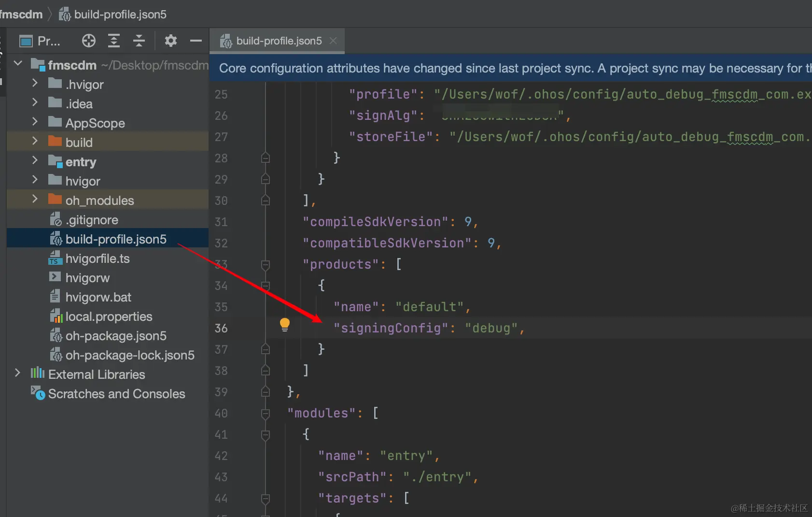812x517 pixels.
Task: Toggle fold marker on line 33 products
Action: pos(265,265)
